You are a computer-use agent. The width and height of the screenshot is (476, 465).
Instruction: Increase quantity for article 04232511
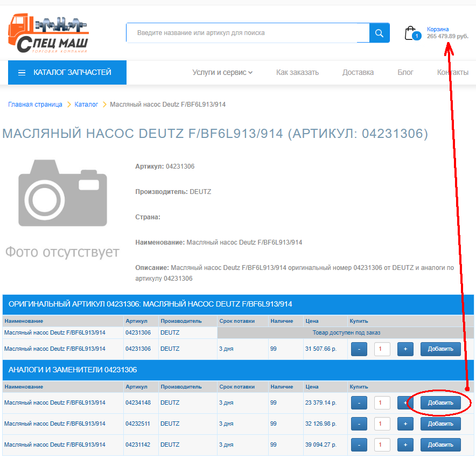(405, 424)
